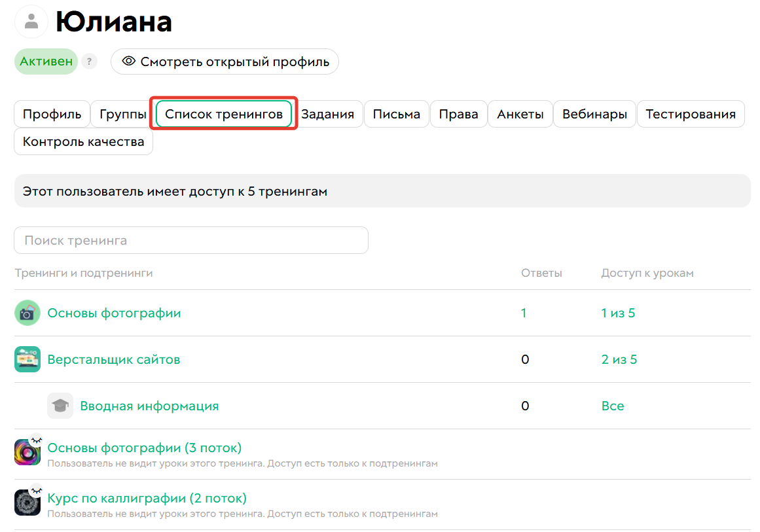This screenshot has width=760, height=532.
Task: Toggle the Активен status badge
Action: point(45,61)
